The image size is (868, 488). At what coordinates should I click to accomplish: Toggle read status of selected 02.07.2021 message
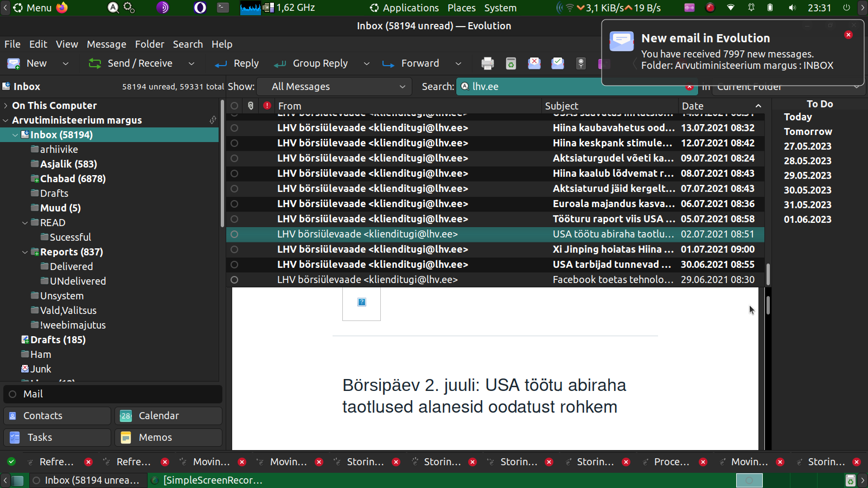[234, 234]
